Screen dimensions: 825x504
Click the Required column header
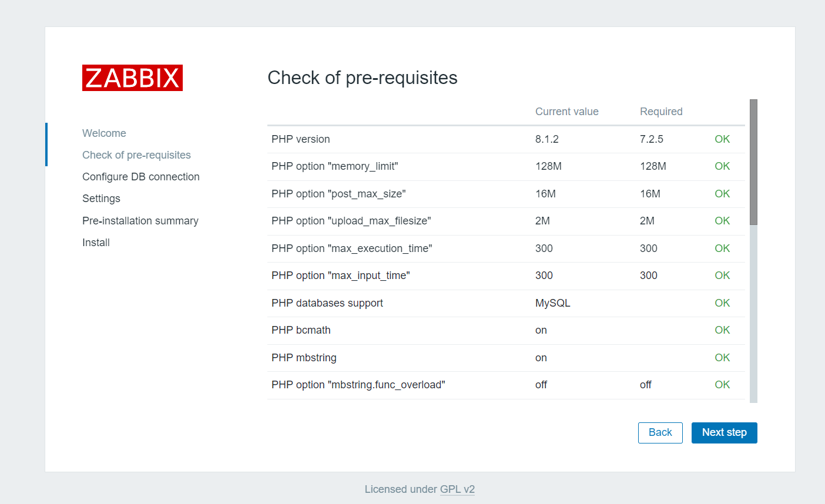[x=661, y=112]
